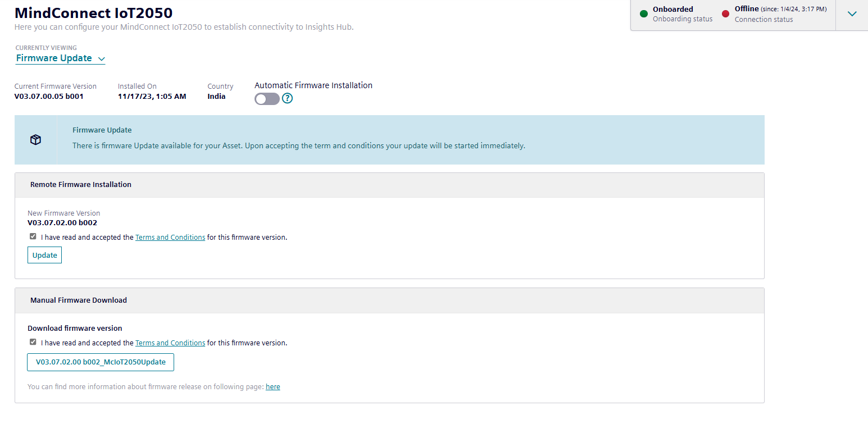Click the Country value India
The width and height of the screenshot is (868, 424).
[216, 97]
